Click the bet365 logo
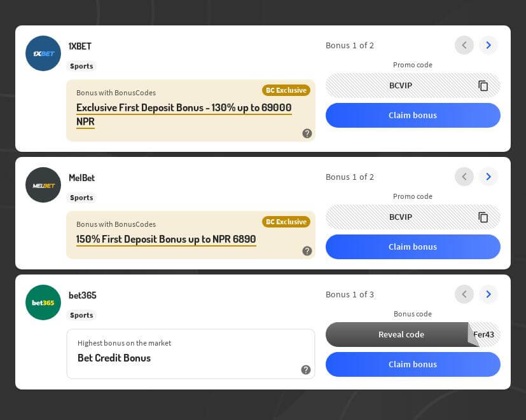 tap(43, 302)
